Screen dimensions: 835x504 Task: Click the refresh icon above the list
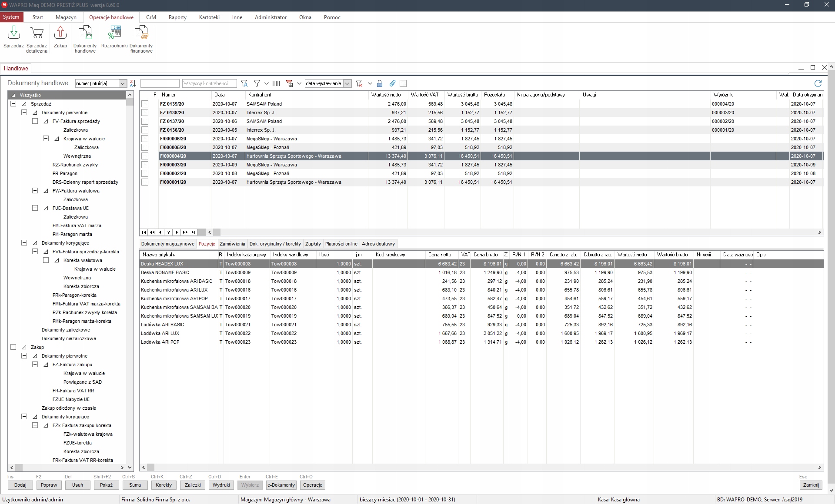[x=818, y=83]
